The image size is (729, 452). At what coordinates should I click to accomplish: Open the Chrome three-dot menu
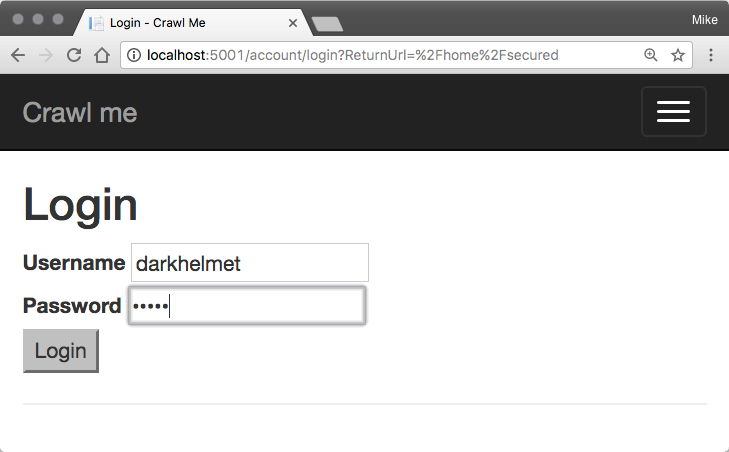711,55
